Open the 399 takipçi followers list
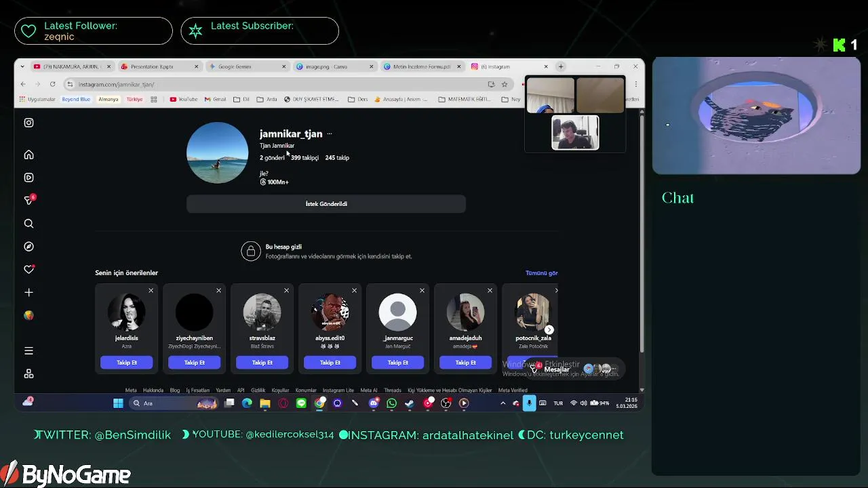Viewport: 868px width, 488px height. pos(304,157)
